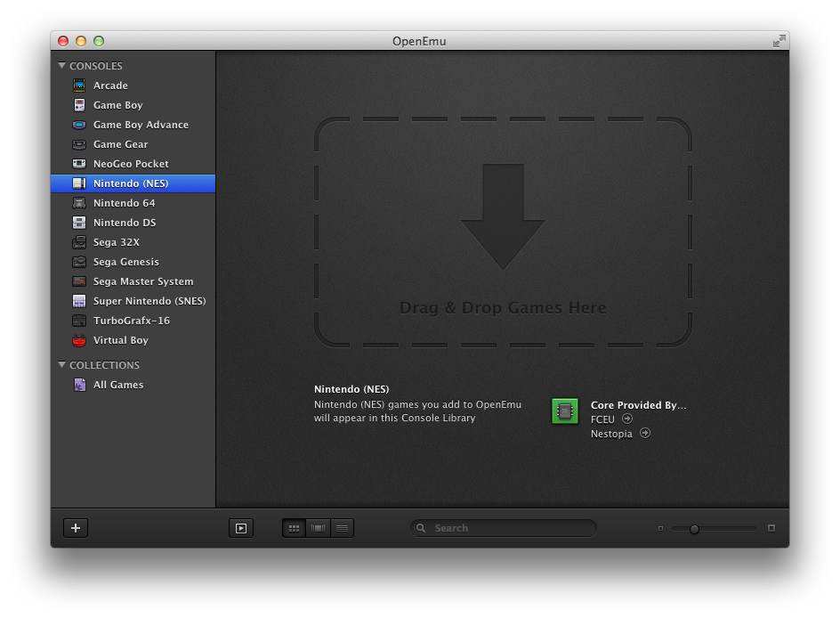Click the Virtual Boy console icon
Image resolution: width=840 pixels, height=618 pixels.
pos(78,339)
